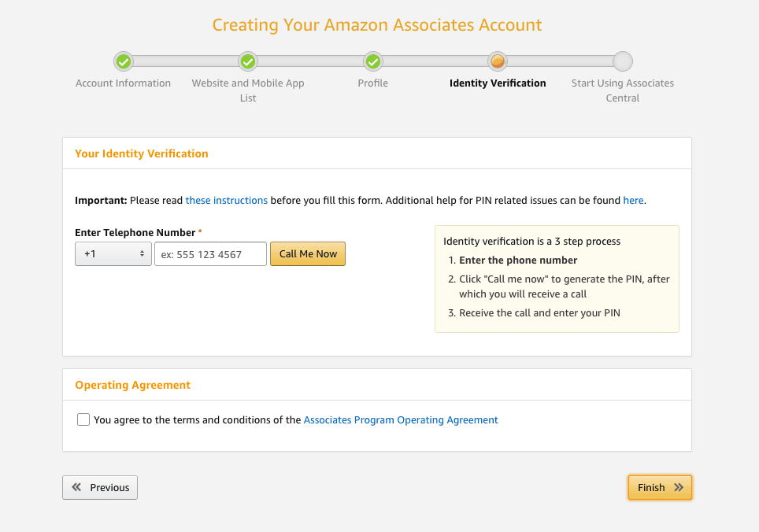Click the Start Using Associates Central step label

coord(623,91)
